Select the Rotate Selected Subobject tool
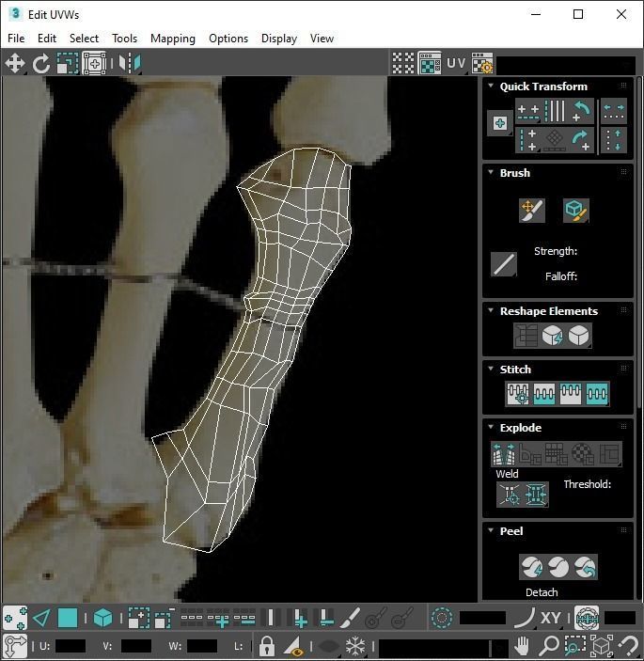 [41, 63]
